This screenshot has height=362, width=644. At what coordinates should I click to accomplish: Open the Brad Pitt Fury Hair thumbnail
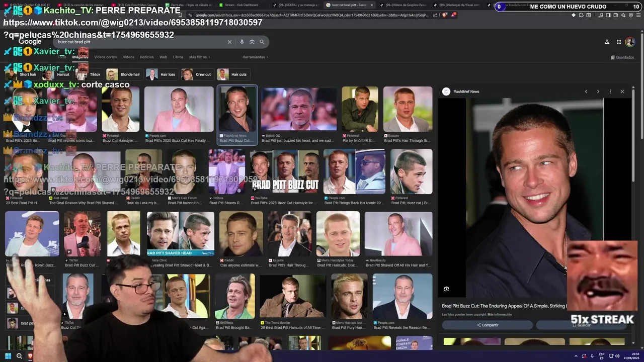click(349, 296)
